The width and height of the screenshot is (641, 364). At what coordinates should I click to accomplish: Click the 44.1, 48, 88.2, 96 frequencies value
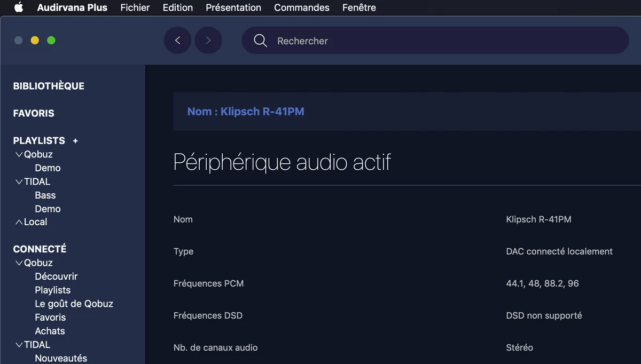click(x=542, y=283)
